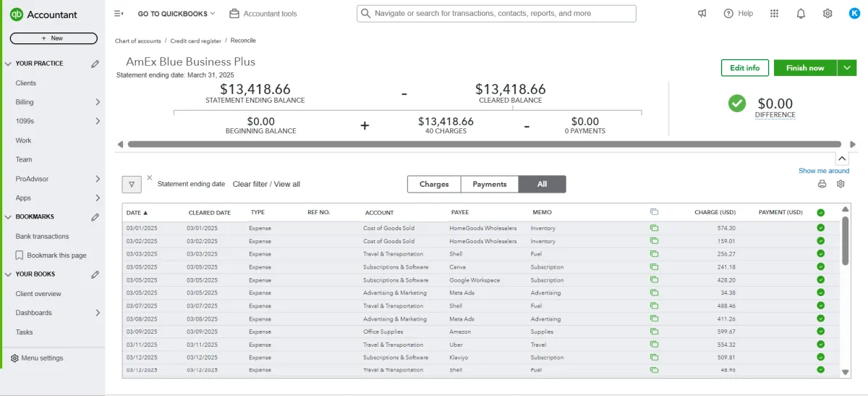Expand the Go To QuickBooks dropdown
The height and width of the screenshot is (396, 868).
176,14
